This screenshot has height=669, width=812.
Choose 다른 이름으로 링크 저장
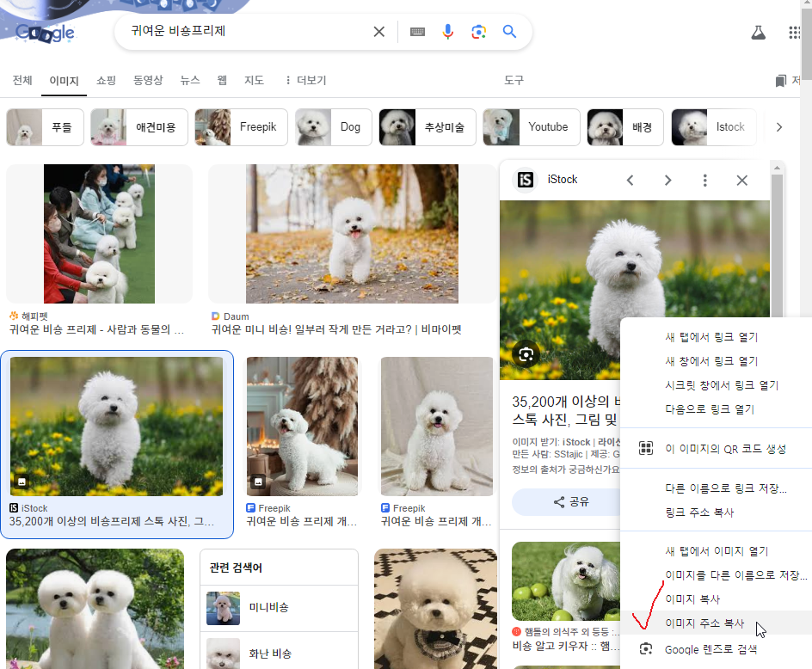coord(716,488)
